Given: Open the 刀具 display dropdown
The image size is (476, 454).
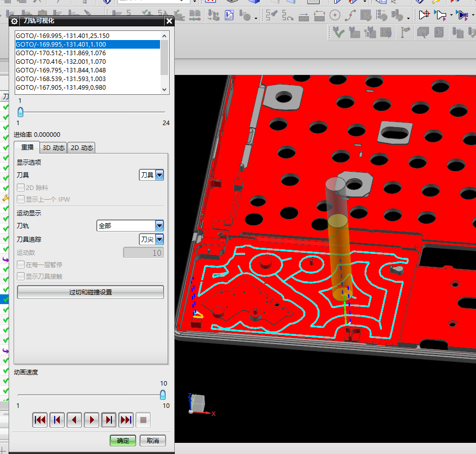Looking at the screenshot, I should [151, 175].
